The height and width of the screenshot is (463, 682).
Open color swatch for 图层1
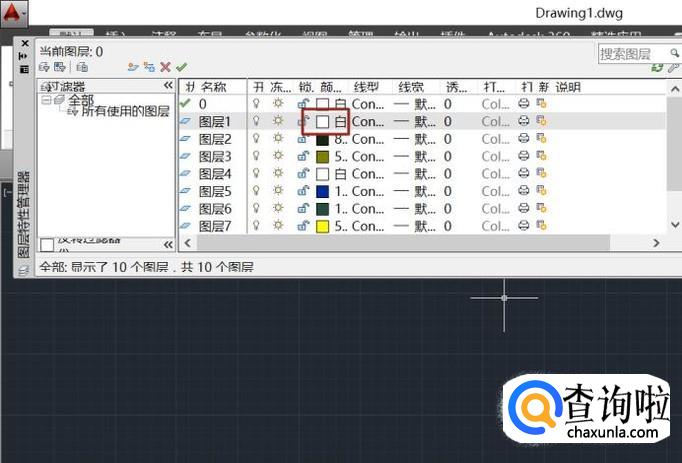[323, 121]
